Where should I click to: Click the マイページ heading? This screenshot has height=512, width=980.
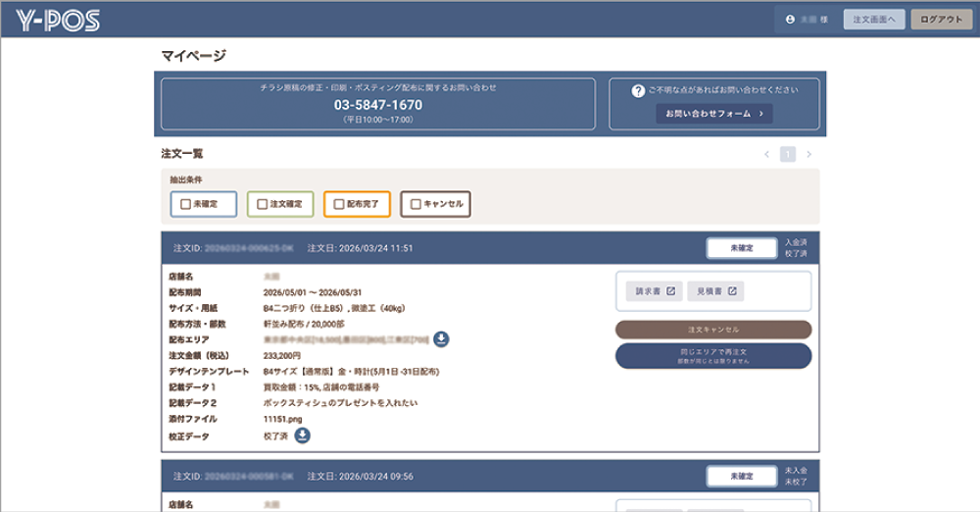tap(194, 56)
